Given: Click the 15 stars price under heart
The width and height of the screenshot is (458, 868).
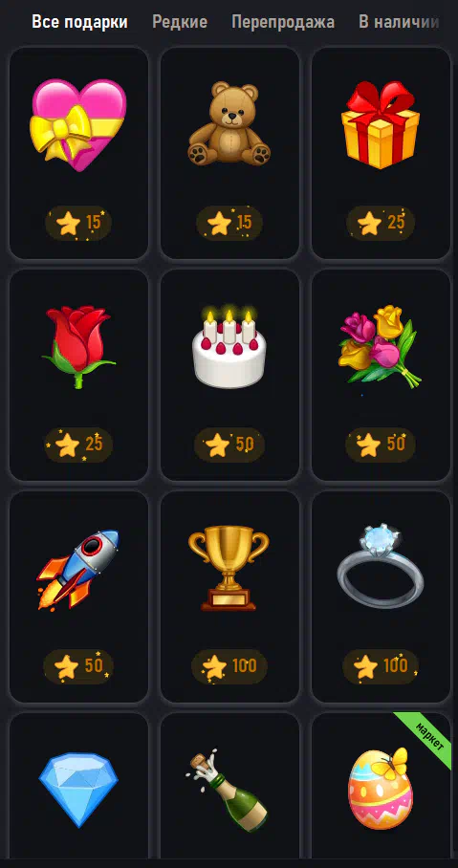Looking at the screenshot, I should click(x=78, y=224).
